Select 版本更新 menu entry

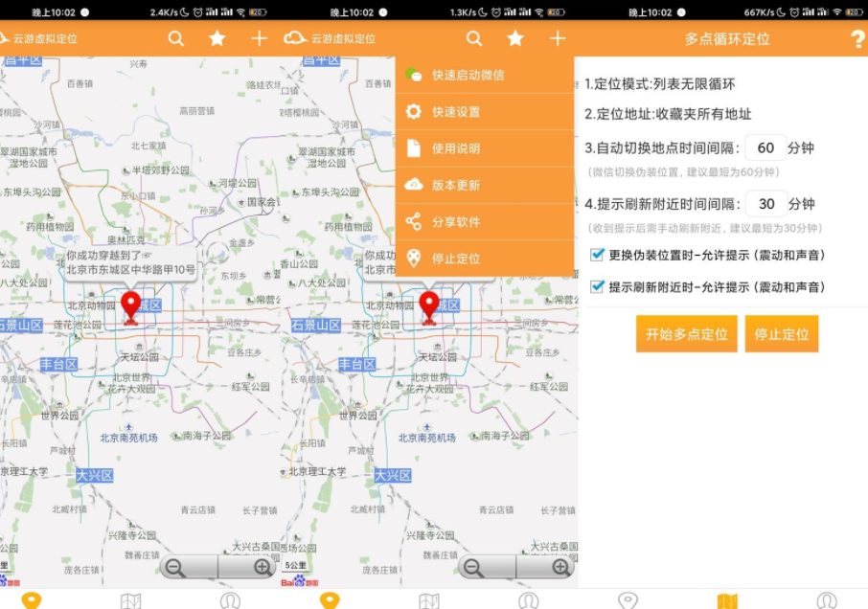coord(485,185)
